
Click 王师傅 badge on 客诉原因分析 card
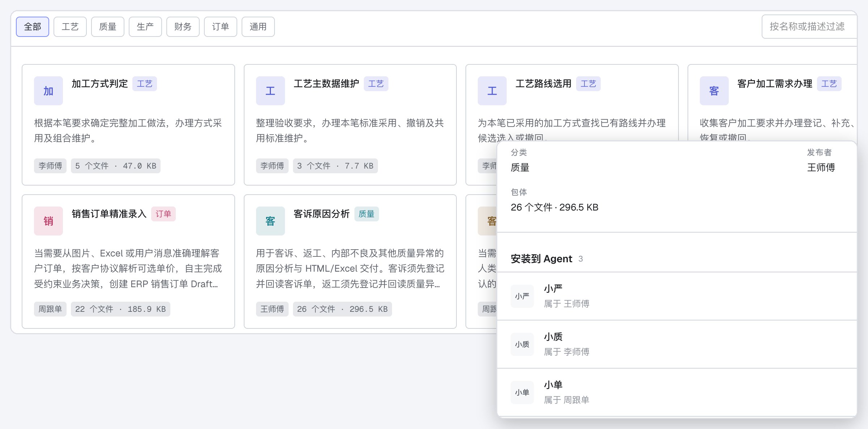coord(272,309)
